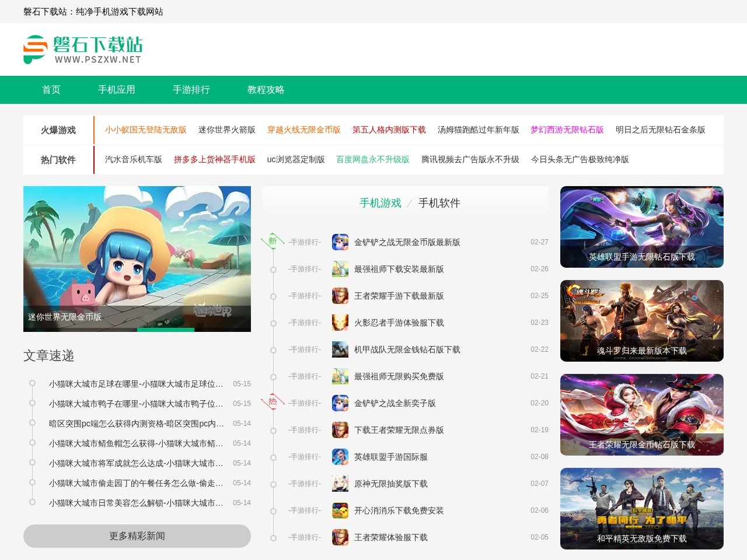Image resolution: width=747 pixels, height=560 pixels.
Task: Click the icon beside 原神无限抽奖版下载
Action: (340, 484)
